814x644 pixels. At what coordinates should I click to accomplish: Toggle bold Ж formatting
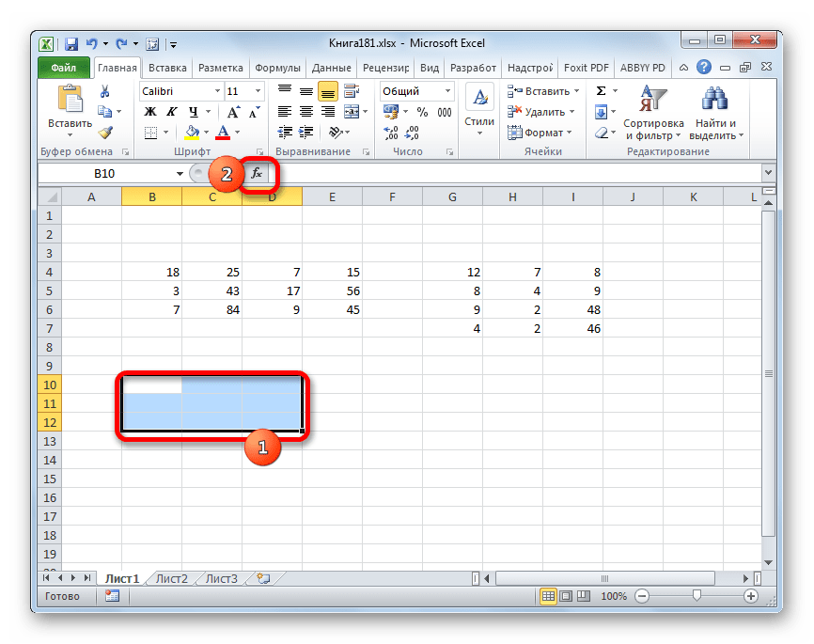[149, 112]
